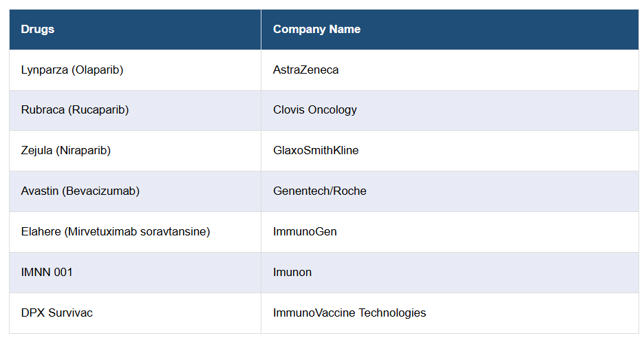Image resolution: width=644 pixels, height=338 pixels.
Task: Click the ImmunoVaccine Technologies cell
Action: [x=350, y=313]
